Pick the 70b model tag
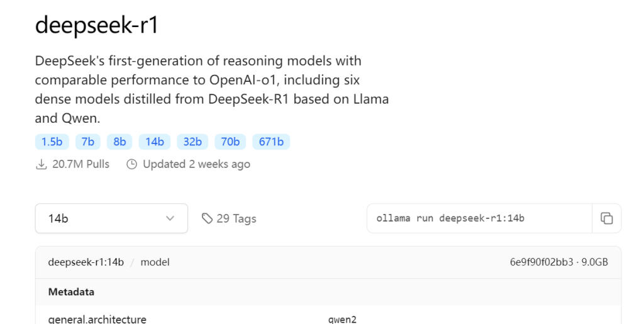The image size is (644, 324). [x=230, y=142]
